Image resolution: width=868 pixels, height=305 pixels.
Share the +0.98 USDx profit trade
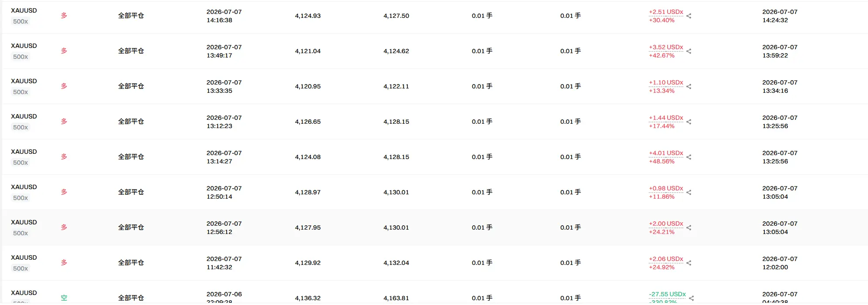coord(689,193)
